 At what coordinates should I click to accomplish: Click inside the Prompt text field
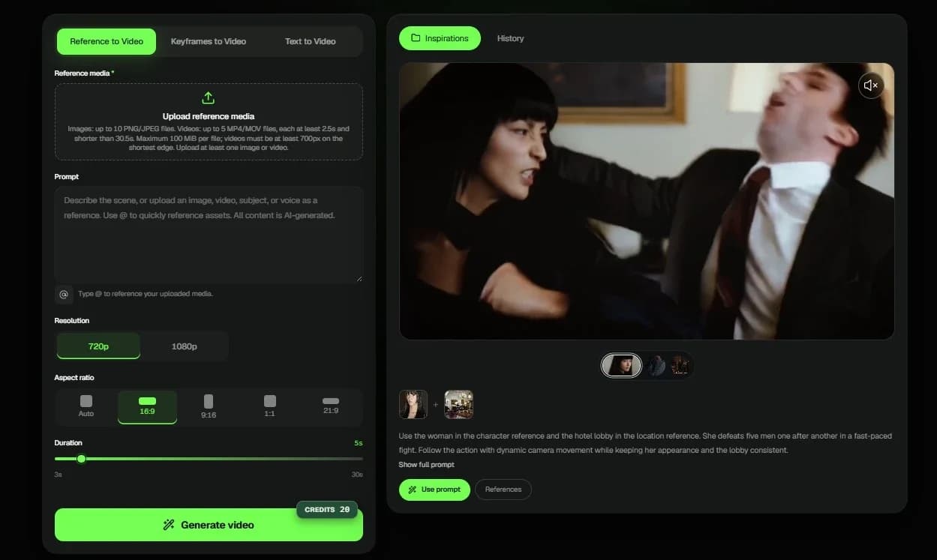point(209,235)
